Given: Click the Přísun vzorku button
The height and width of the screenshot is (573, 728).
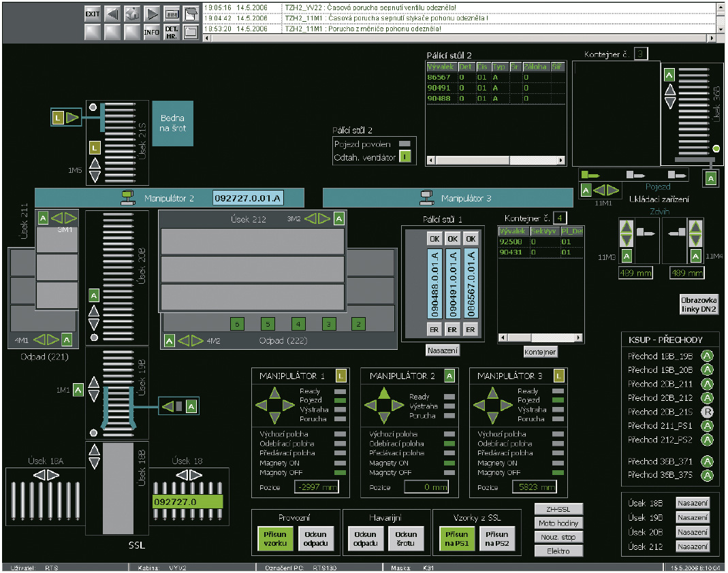Looking at the screenshot, I should click(x=276, y=538).
